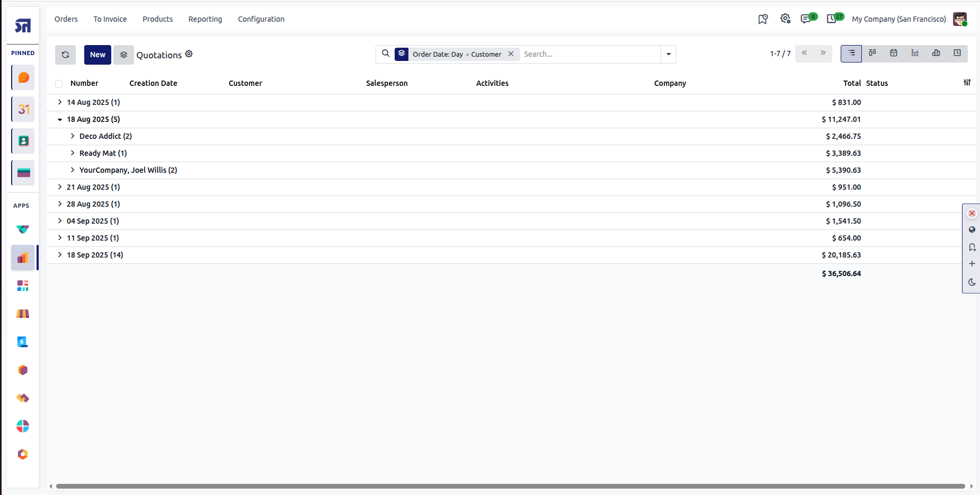This screenshot has width=980, height=495.
Task: Sort by Creation Date column header
Action: pyautogui.click(x=153, y=83)
